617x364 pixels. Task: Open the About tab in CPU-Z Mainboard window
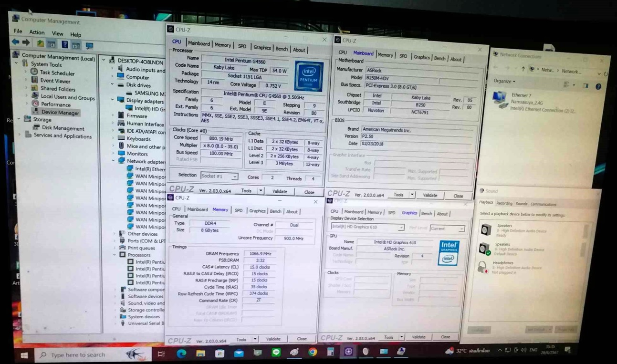click(x=456, y=59)
